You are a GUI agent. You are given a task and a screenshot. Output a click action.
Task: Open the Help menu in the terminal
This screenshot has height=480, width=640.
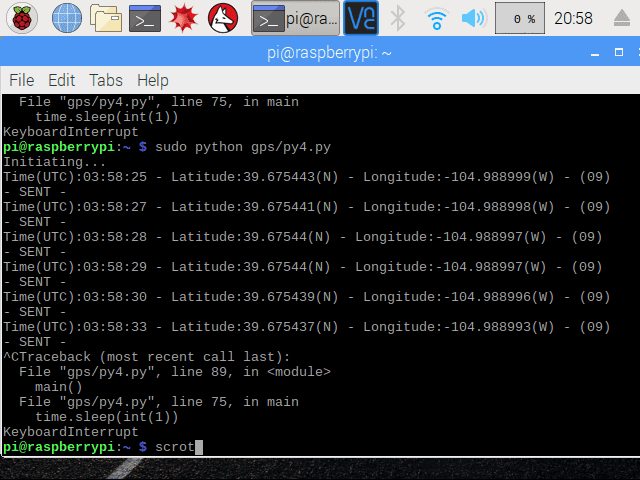153,80
